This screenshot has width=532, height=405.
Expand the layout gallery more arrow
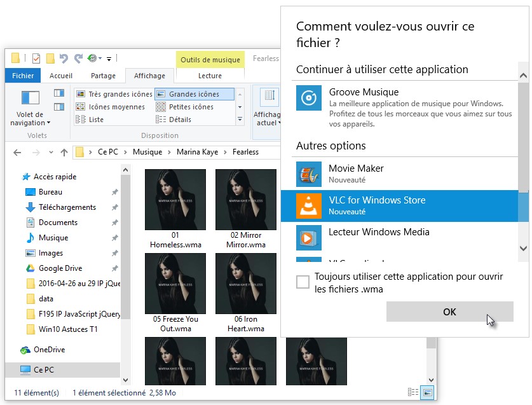(240, 120)
